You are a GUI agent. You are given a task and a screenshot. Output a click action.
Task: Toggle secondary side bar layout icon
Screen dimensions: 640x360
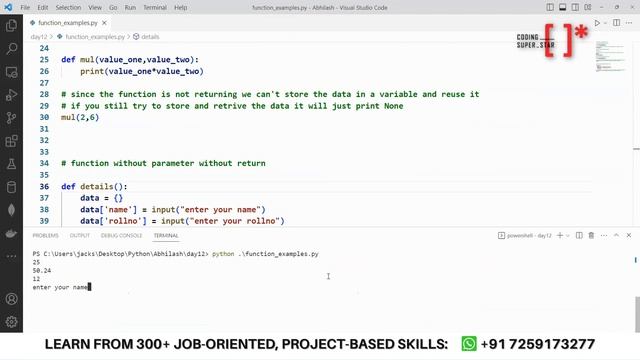pos(575,7)
